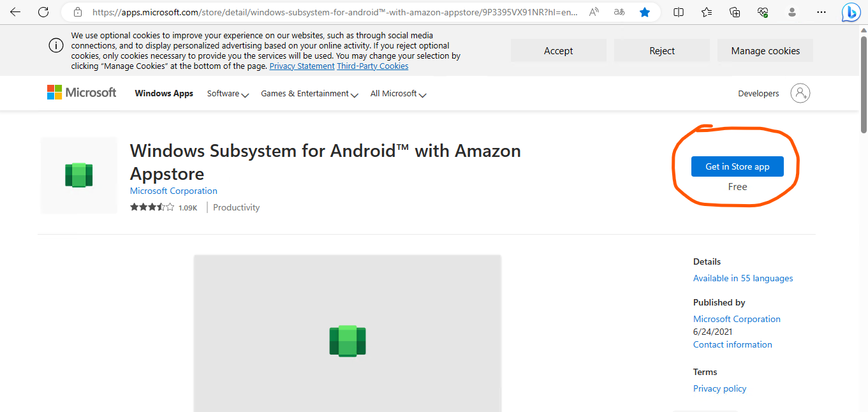Open the Contact information link
The width and height of the screenshot is (868, 412).
tap(732, 344)
